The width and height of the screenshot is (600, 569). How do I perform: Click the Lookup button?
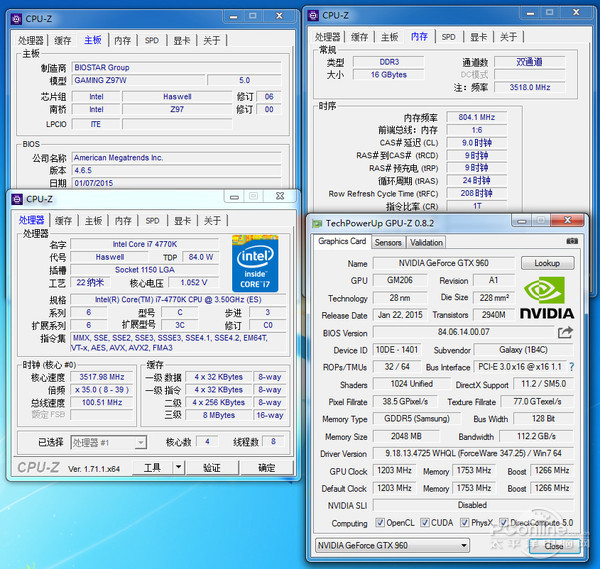click(x=547, y=263)
